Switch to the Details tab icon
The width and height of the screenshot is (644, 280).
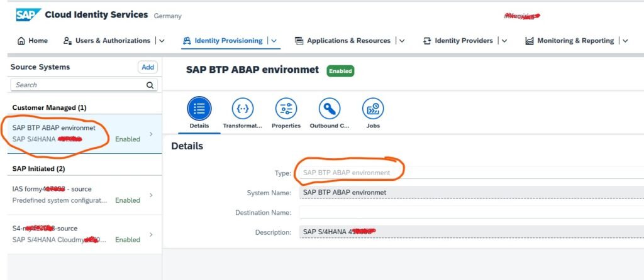click(199, 109)
